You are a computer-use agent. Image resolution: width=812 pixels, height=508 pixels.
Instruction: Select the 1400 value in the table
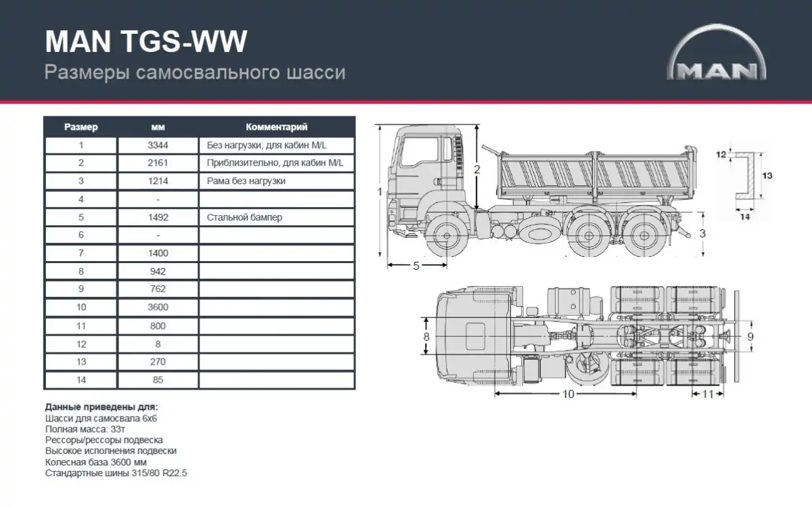coord(158,253)
